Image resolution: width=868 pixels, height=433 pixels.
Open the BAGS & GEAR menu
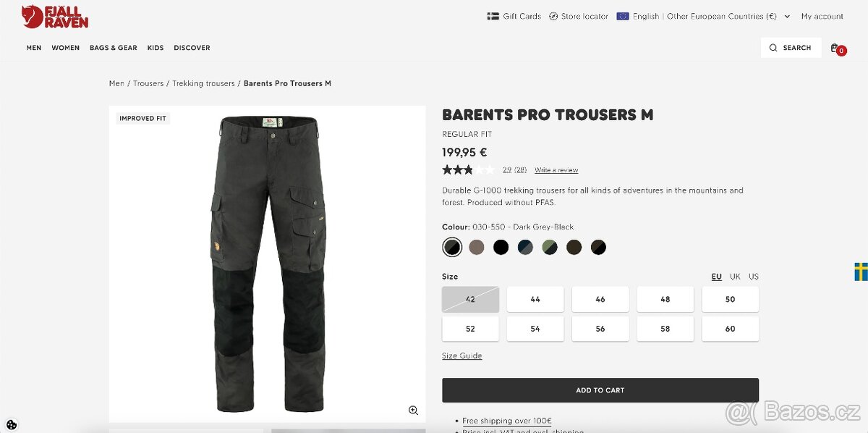113,48
